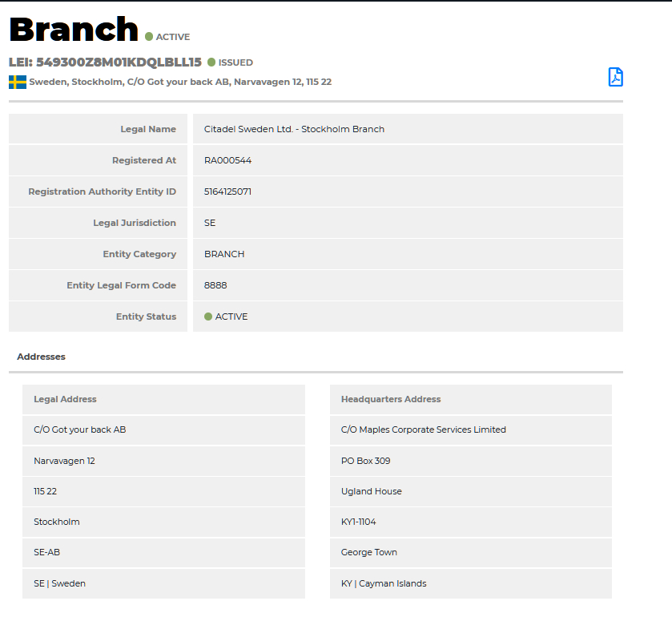
Task: Click Citadel Sweden Ltd. - Stockholm Branch value
Action: tap(294, 129)
